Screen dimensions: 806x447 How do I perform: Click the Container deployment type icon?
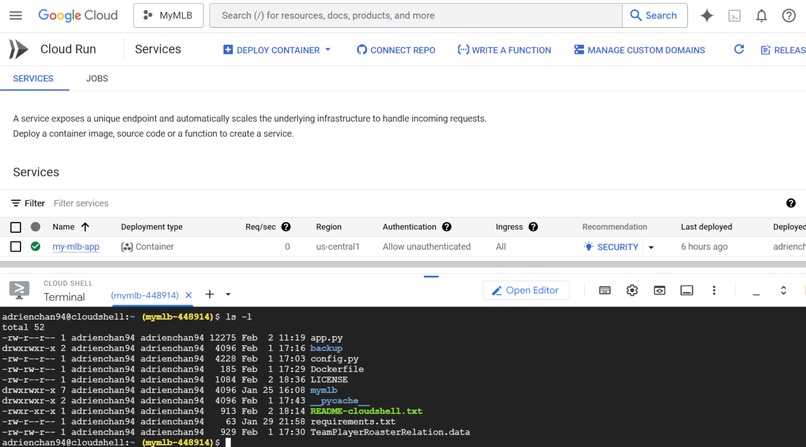(x=126, y=247)
